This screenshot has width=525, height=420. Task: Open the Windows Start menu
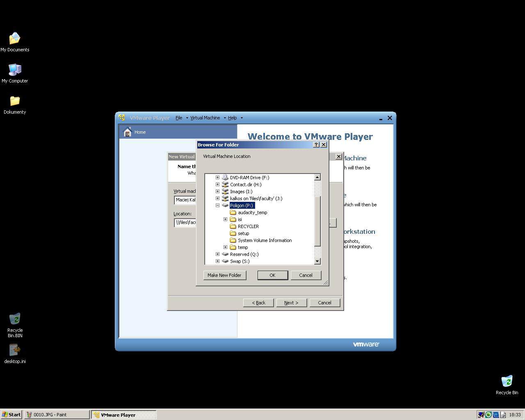coord(11,415)
